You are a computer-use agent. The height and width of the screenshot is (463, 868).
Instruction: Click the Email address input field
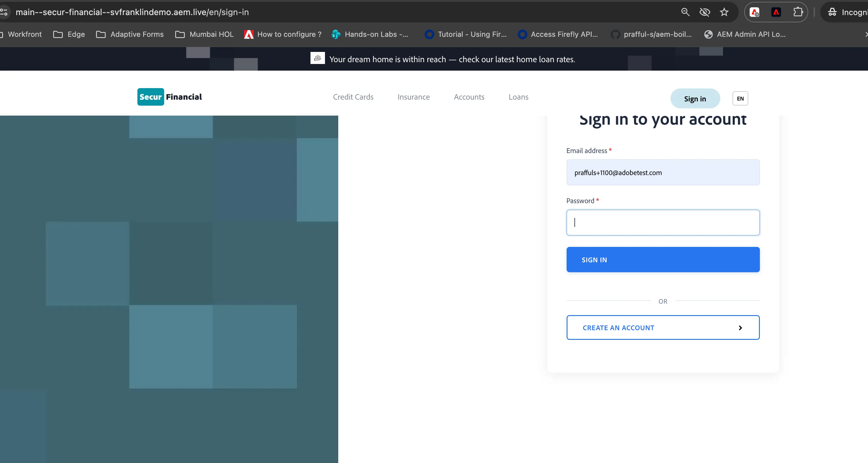pos(663,172)
